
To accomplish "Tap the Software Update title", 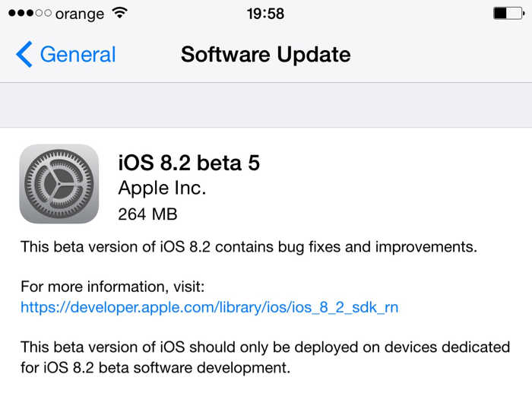I will coord(265,55).
